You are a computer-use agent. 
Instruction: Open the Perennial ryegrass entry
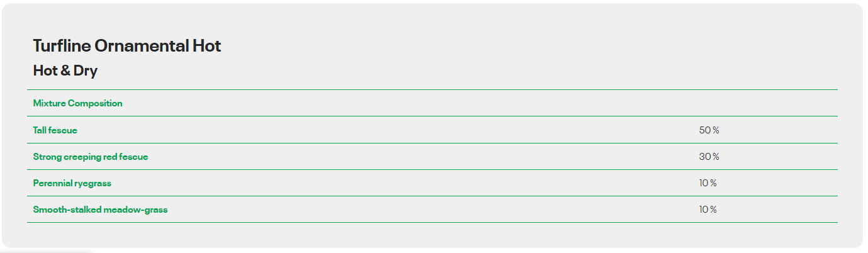pos(72,183)
